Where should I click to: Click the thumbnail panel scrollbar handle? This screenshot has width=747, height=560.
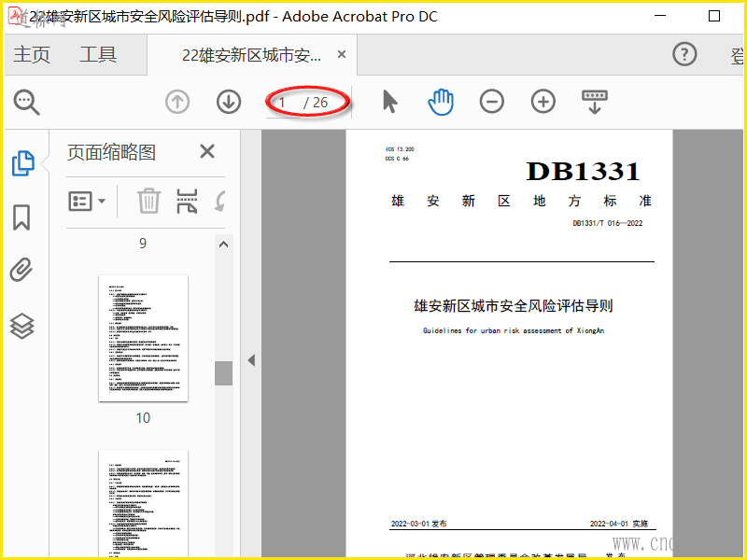(x=223, y=372)
